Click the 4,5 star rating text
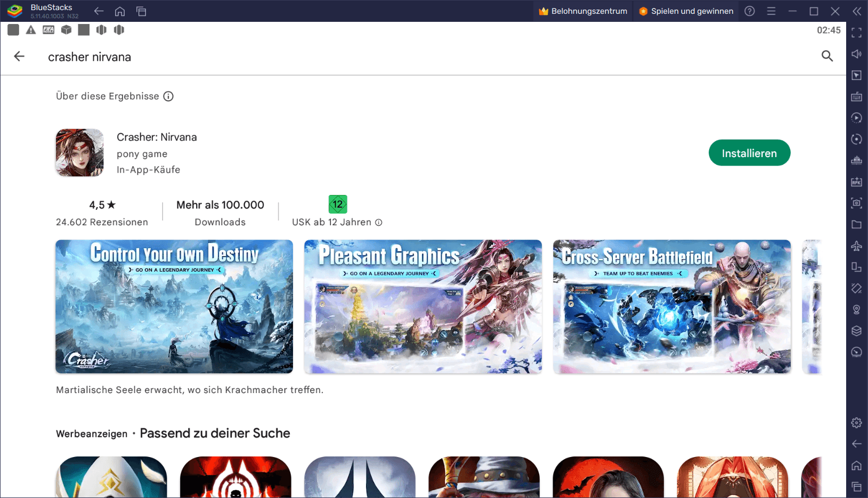 (102, 205)
